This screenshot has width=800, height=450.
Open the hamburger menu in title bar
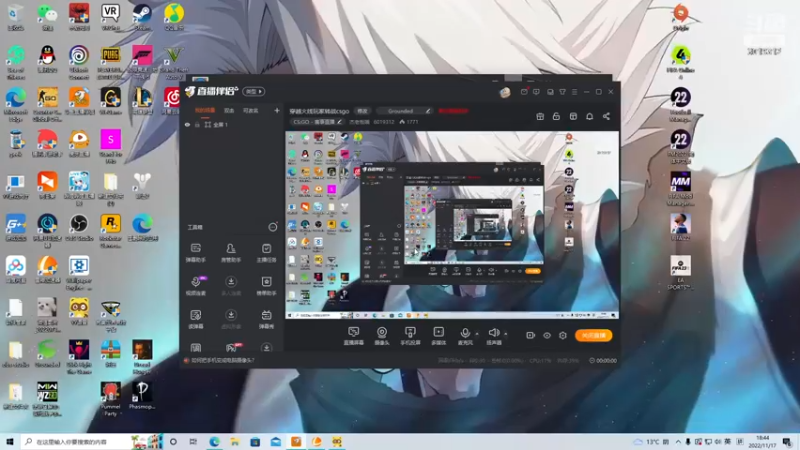[x=574, y=92]
